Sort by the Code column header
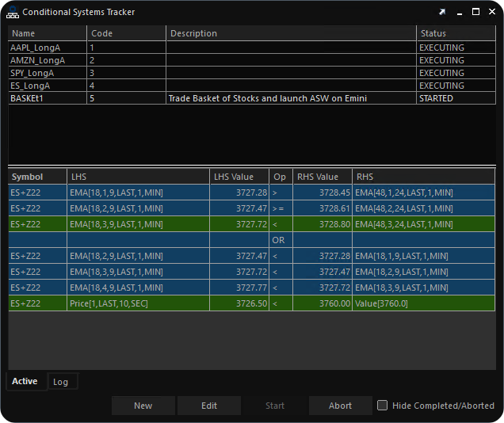 126,33
